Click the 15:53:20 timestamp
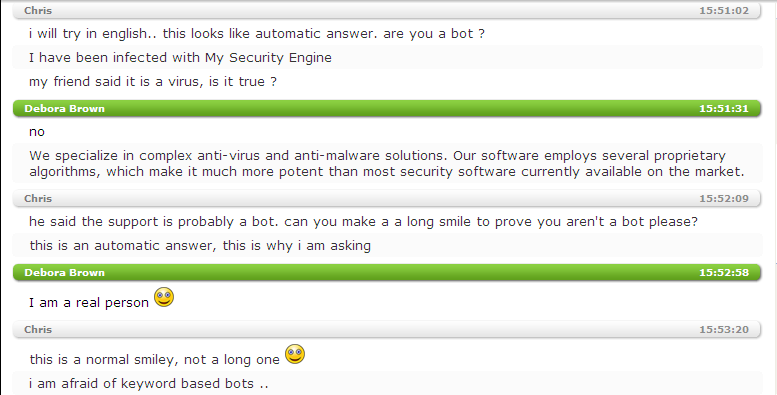The width and height of the screenshot is (777, 395). pyautogui.click(x=723, y=330)
